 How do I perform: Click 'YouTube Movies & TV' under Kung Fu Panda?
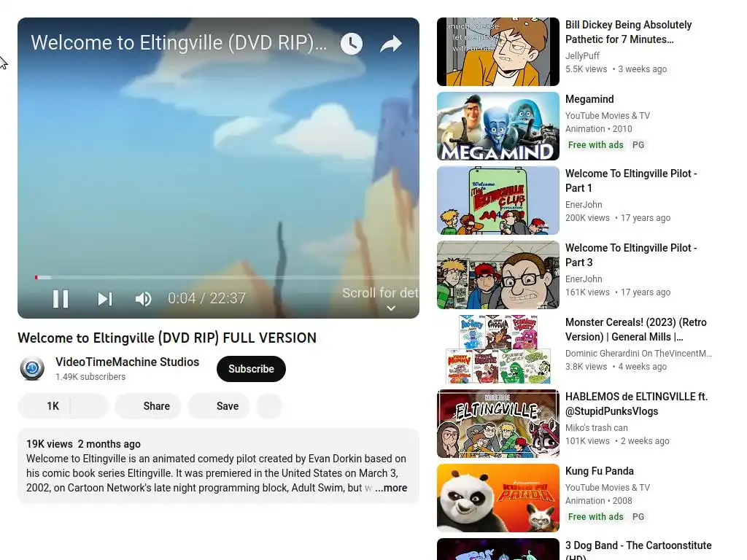[608, 487]
